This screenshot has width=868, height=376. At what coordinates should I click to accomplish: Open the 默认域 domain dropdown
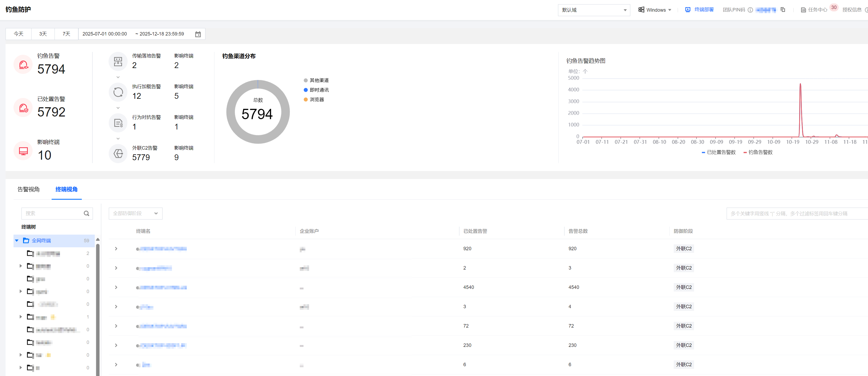pos(594,10)
